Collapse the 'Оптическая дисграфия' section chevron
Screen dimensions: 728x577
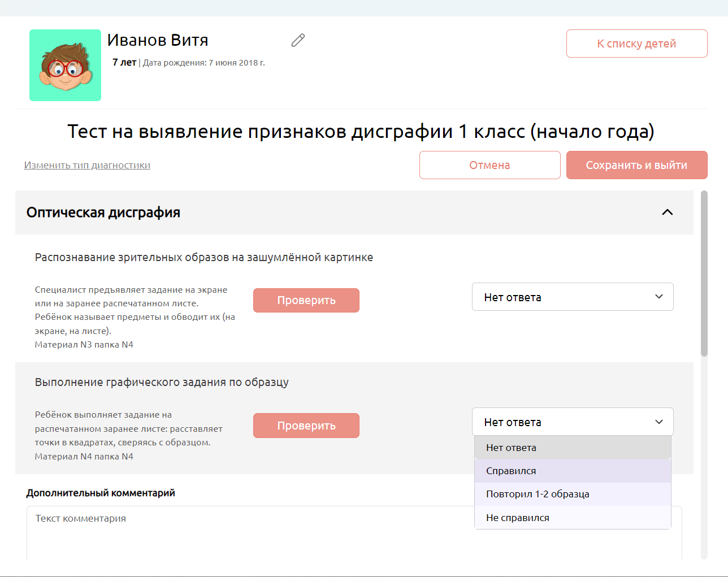tap(667, 212)
